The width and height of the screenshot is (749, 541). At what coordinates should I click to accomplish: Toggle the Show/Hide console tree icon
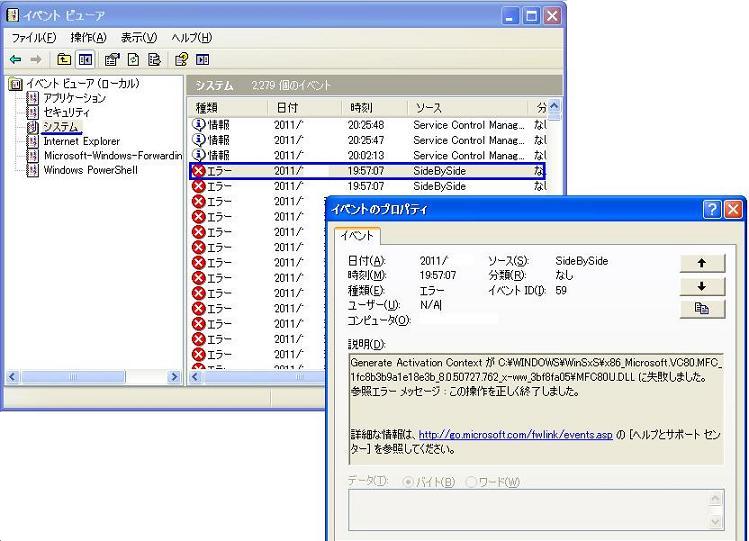(85, 59)
